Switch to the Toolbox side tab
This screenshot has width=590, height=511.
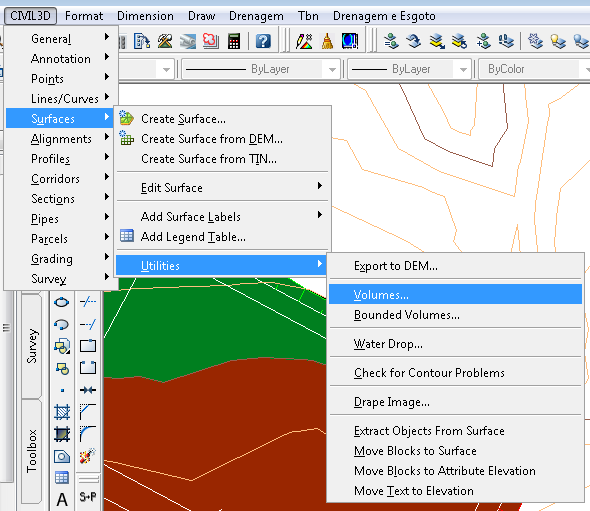point(32,451)
